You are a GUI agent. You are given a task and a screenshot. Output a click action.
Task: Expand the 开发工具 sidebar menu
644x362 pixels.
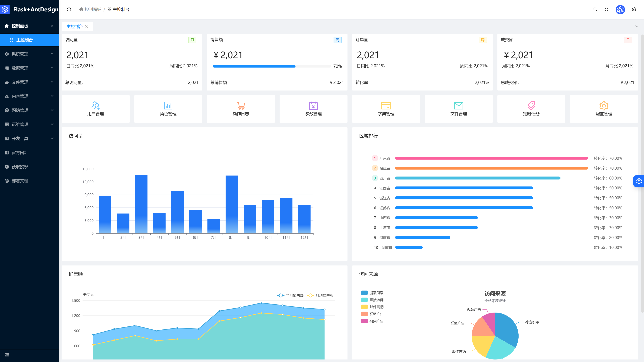pyautogui.click(x=29, y=138)
